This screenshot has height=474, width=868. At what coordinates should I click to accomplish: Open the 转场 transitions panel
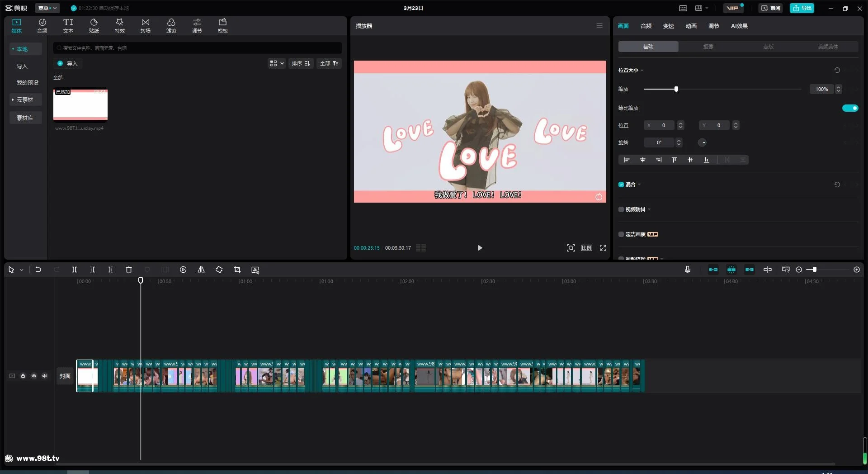point(145,26)
